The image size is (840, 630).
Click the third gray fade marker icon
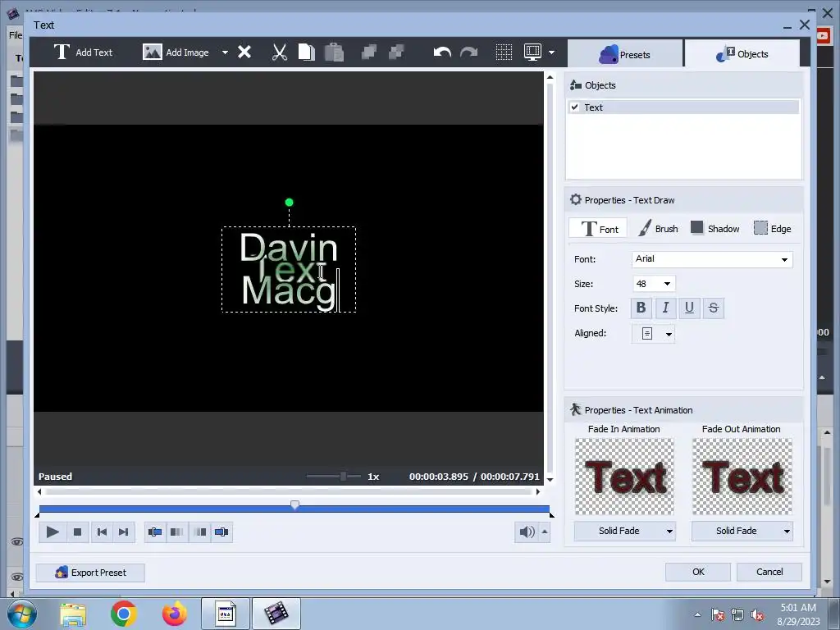point(200,532)
